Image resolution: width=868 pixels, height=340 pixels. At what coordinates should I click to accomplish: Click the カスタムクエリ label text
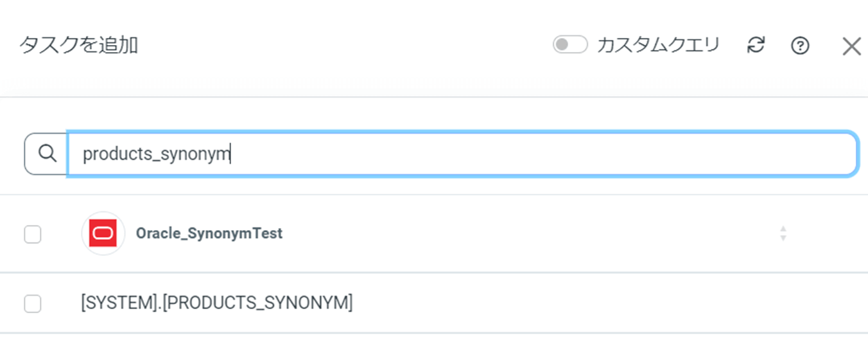(x=657, y=45)
